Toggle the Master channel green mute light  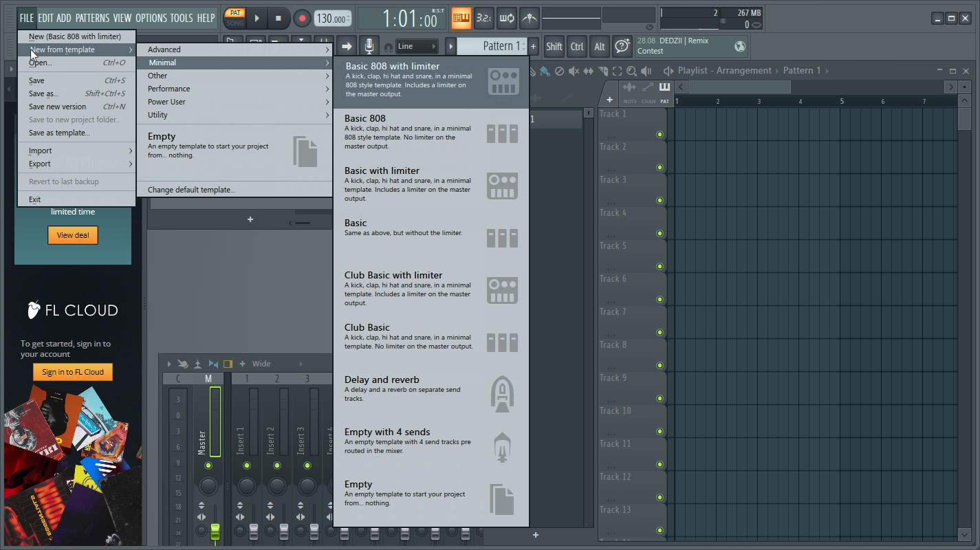[208, 465]
